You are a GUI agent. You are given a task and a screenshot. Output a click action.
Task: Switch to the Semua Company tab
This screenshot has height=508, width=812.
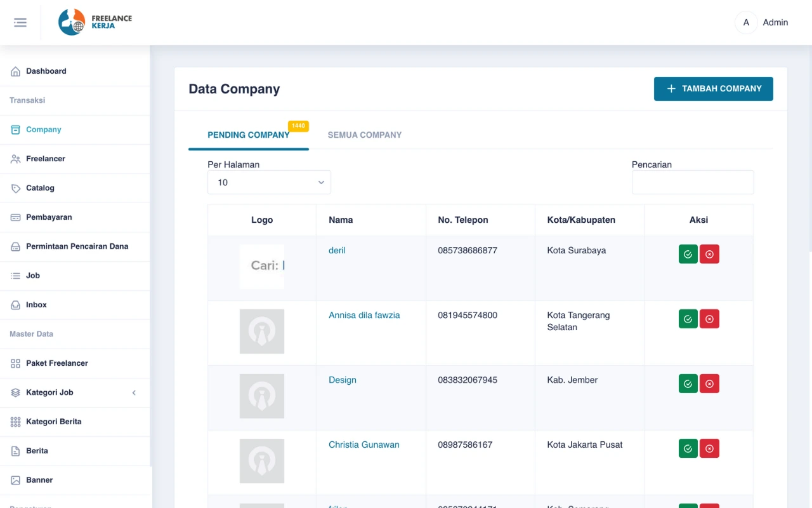point(364,135)
